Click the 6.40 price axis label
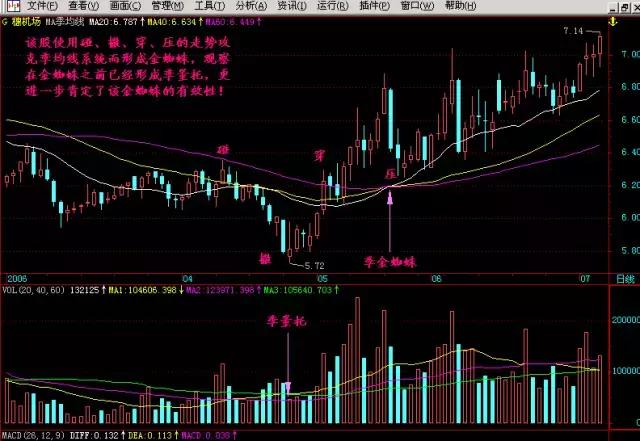 tap(630, 152)
